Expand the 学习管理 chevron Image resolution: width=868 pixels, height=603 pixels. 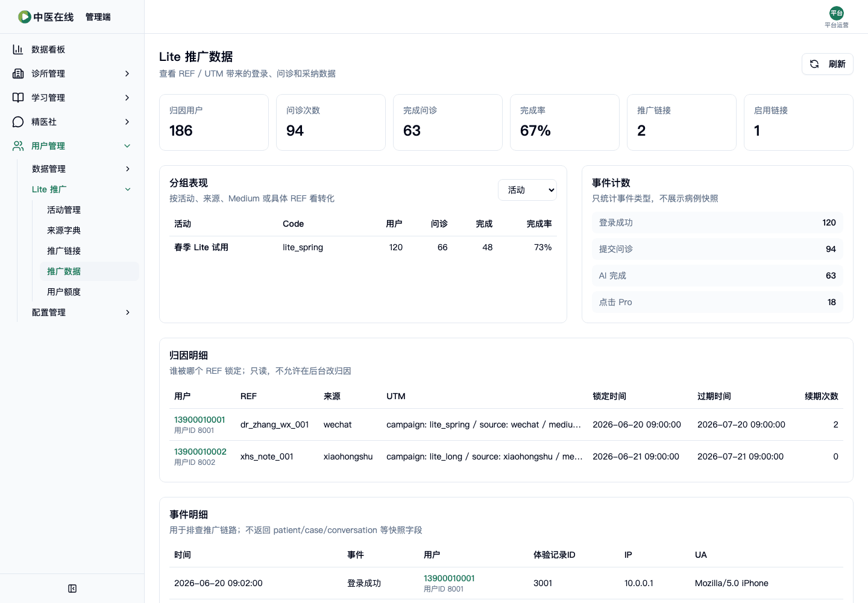127,98
